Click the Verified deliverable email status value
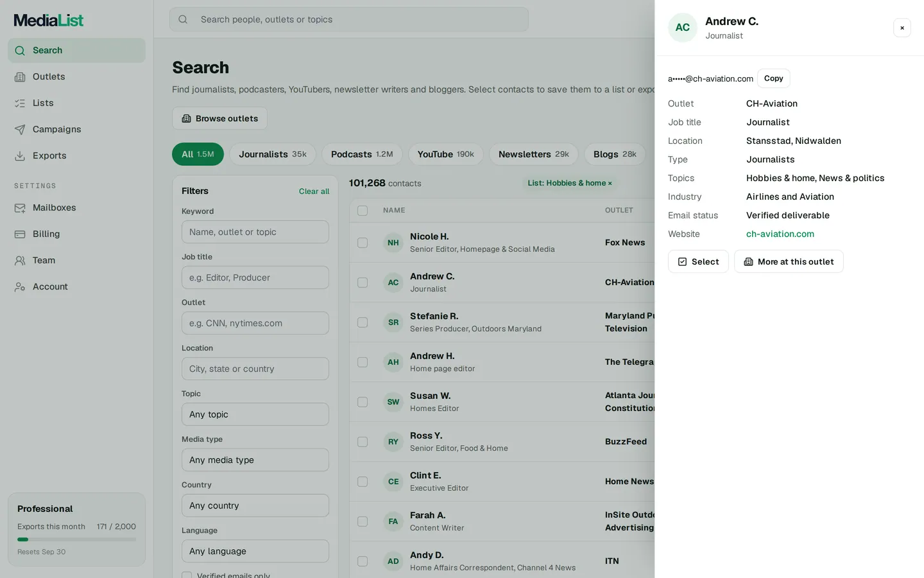 pos(788,216)
